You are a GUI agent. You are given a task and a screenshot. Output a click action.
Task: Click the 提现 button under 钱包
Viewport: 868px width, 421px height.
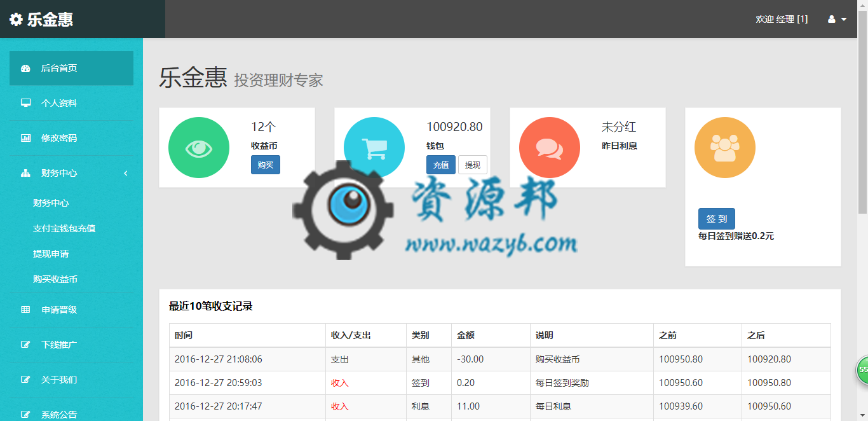(x=473, y=165)
